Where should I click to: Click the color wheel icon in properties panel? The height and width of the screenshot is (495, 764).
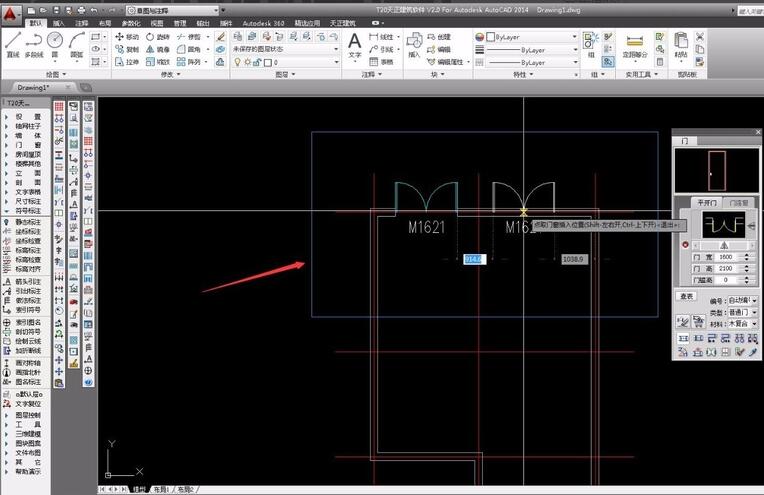pyautogui.click(x=479, y=37)
